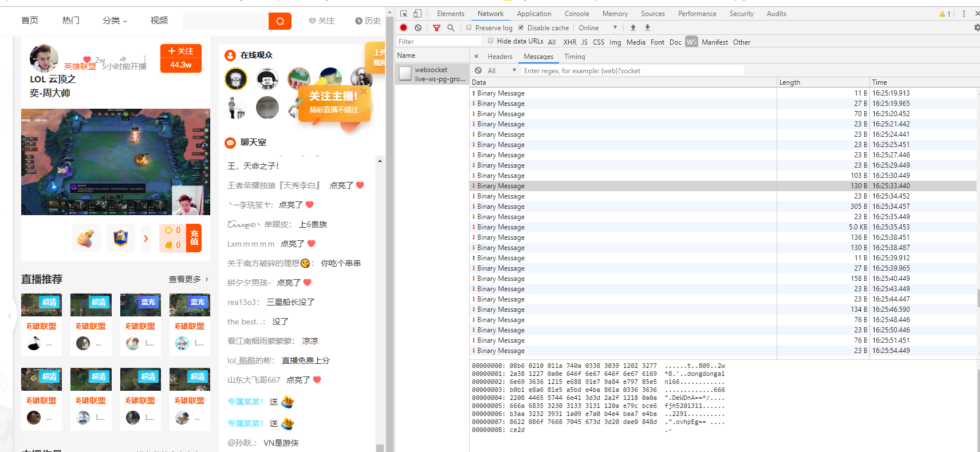Click the online audience person icon

coord(230,55)
